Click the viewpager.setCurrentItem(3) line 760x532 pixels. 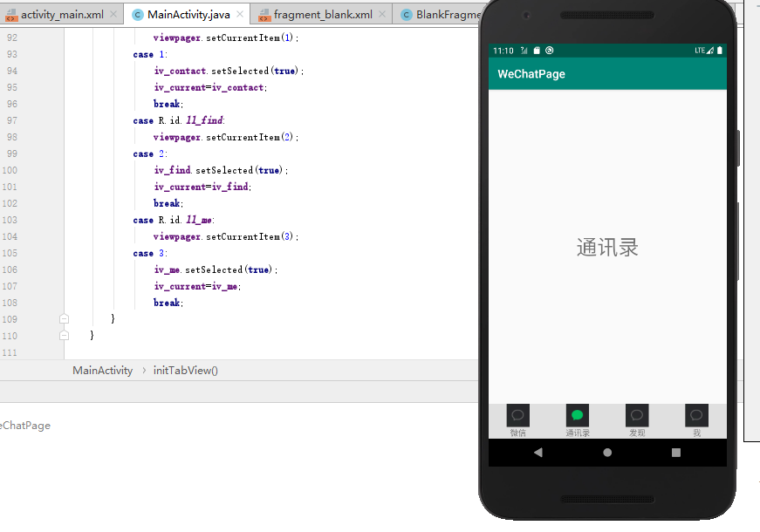pos(226,237)
